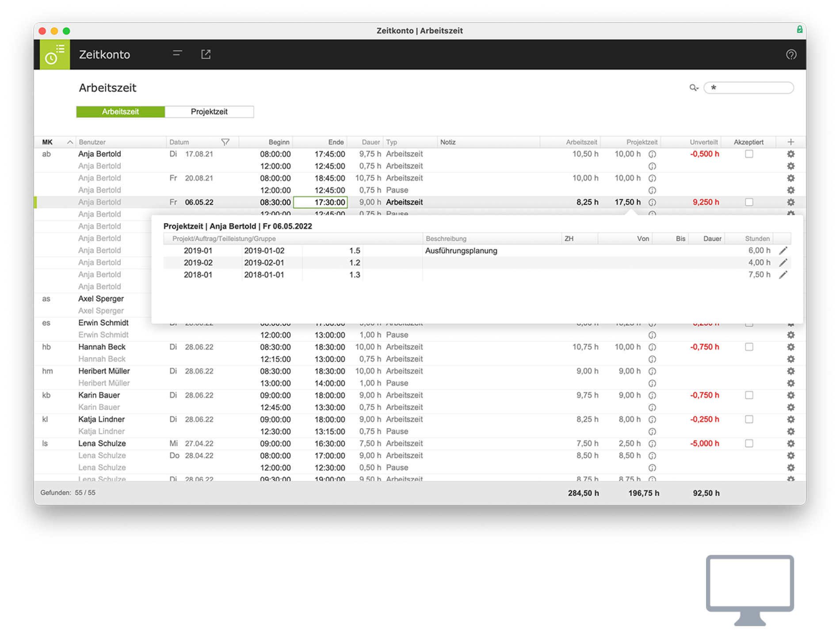This screenshot has height=643, width=840.
Task: Click info icon in Heribert Müller row
Action: pyautogui.click(x=652, y=371)
